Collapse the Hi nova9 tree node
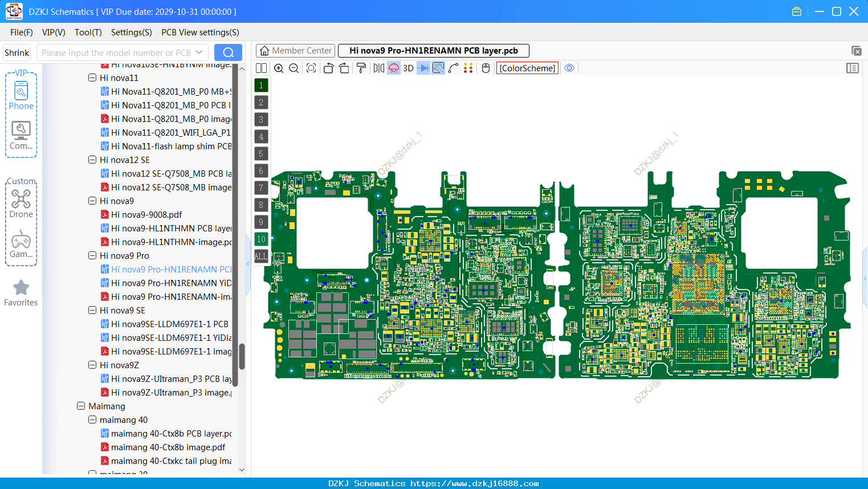This screenshot has height=489, width=868. pyautogui.click(x=92, y=201)
